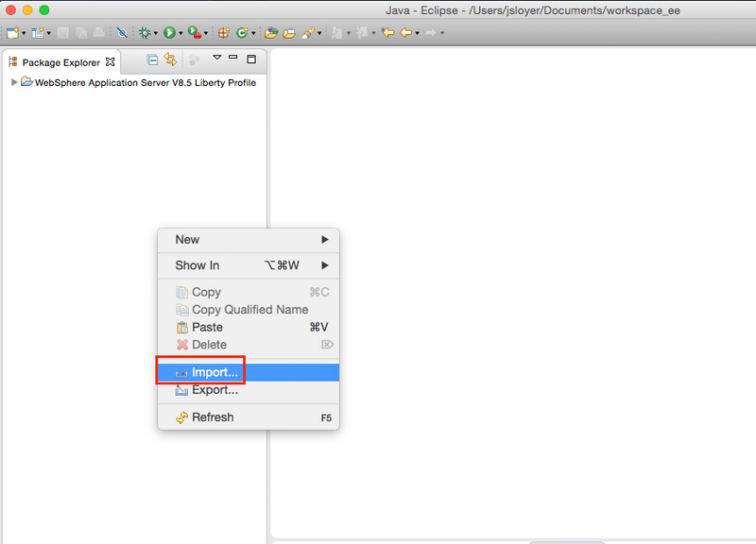This screenshot has width=756, height=544.
Task: Open the Show In submenu
Action: pyautogui.click(x=249, y=265)
